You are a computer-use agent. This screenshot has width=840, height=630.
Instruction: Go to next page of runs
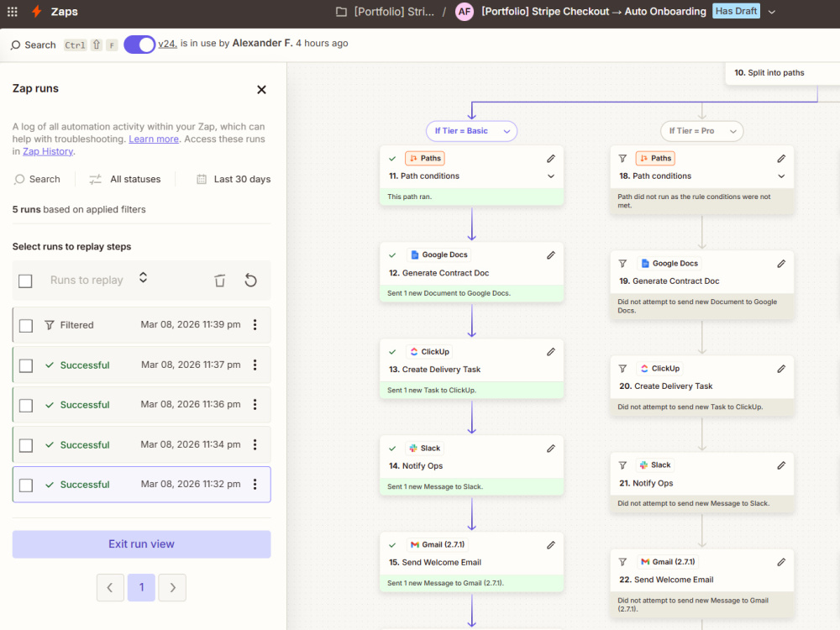(x=172, y=588)
